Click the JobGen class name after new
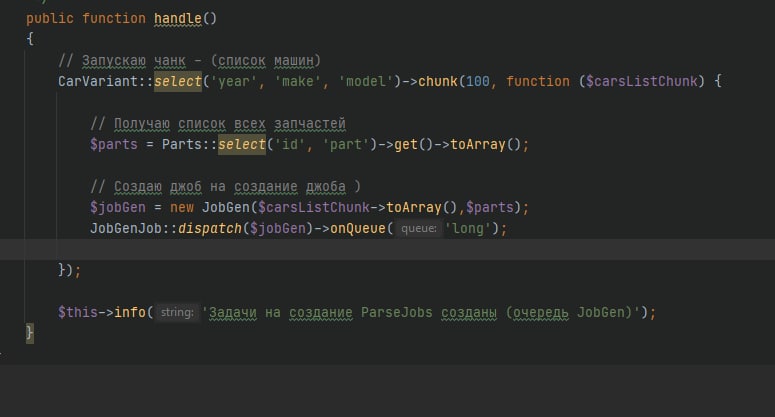 point(226,208)
